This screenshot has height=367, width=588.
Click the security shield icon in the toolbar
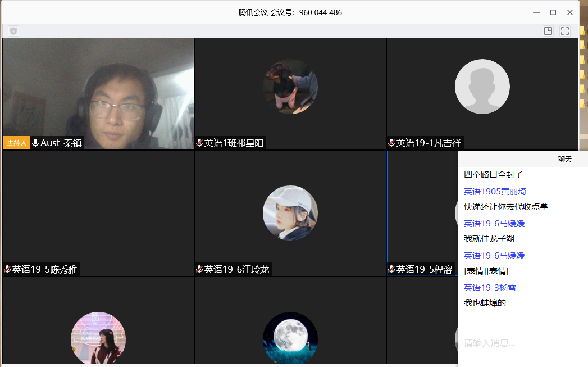point(13,31)
